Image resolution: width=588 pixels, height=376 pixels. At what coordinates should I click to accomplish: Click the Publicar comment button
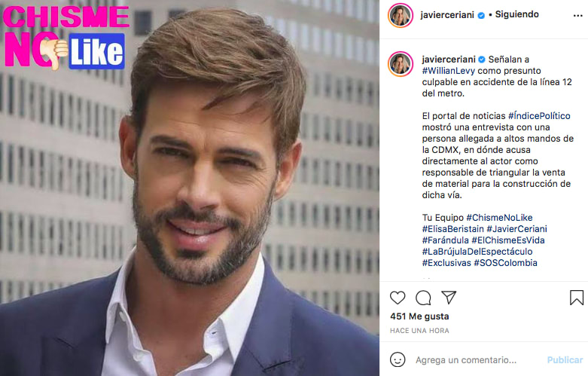coord(565,360)
